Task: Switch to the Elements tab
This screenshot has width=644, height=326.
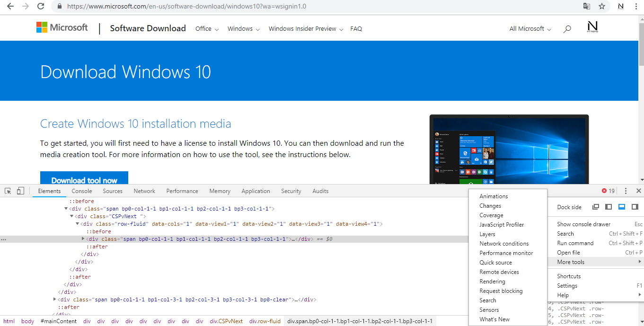Action: (x=50, y=191)
